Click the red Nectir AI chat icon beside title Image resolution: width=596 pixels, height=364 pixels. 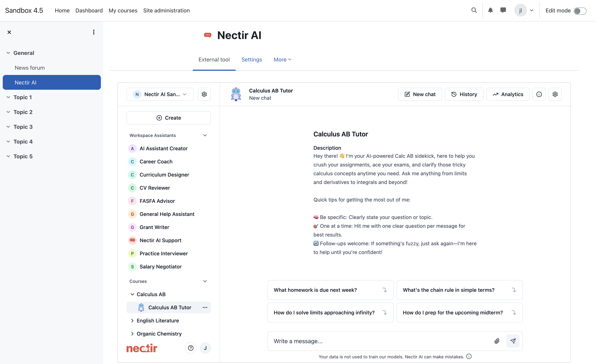pos(208,35)
